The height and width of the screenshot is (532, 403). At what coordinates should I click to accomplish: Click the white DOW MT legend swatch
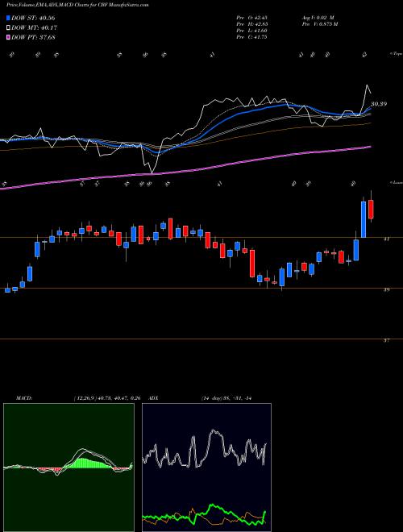(x=9, y=28)
